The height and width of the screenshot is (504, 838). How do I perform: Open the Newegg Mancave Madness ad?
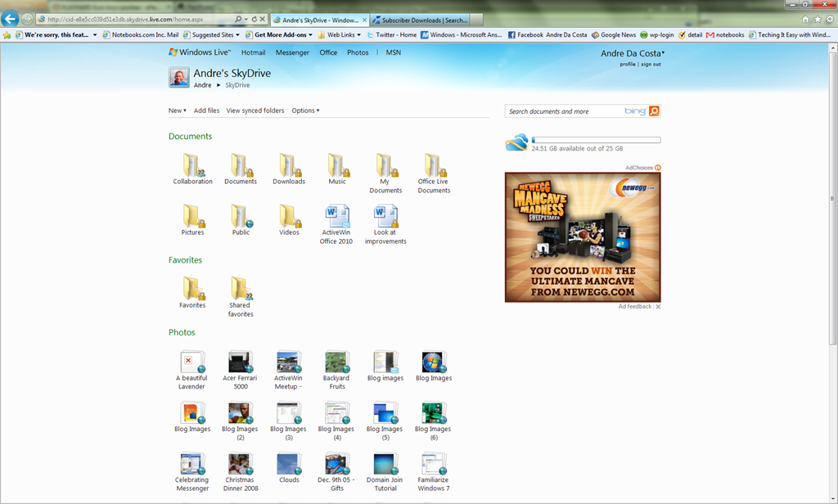coord(583,237)
